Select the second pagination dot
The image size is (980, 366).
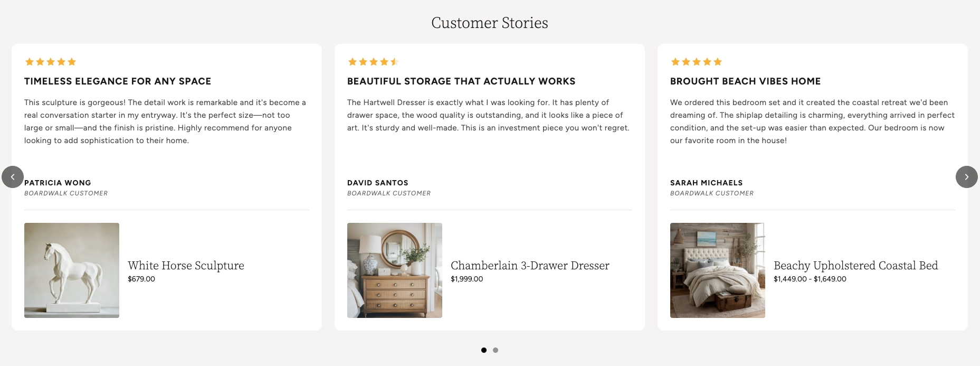tap(496, 350)
